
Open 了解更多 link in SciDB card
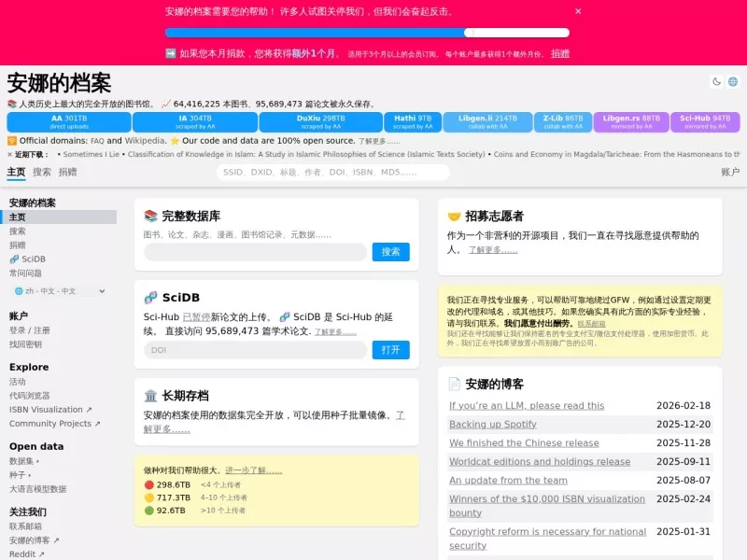[x=335, y=332]
